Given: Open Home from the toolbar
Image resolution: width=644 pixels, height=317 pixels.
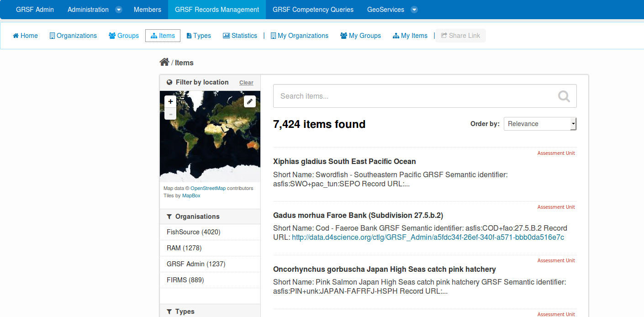Looking at the screenshot, I should (x=25, y=36).
